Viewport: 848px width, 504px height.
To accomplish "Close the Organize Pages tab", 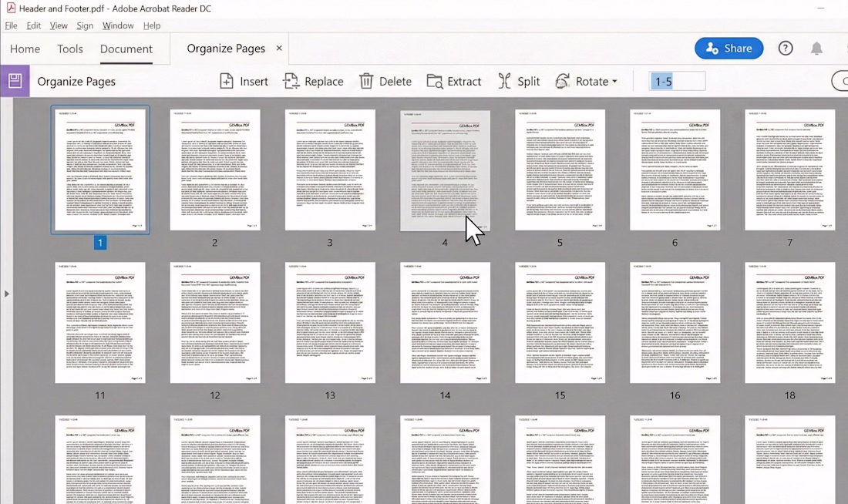I will click(x=279, y=48).
